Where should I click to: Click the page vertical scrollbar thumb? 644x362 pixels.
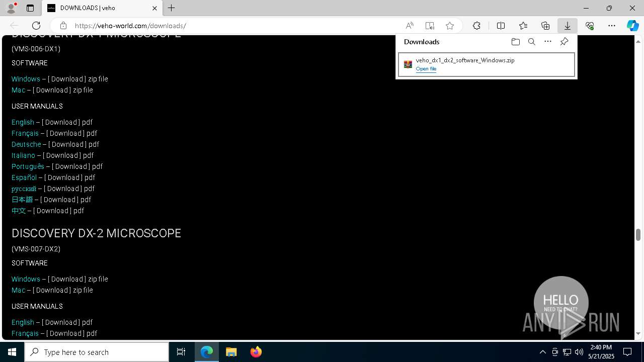[x=638, y=234]
